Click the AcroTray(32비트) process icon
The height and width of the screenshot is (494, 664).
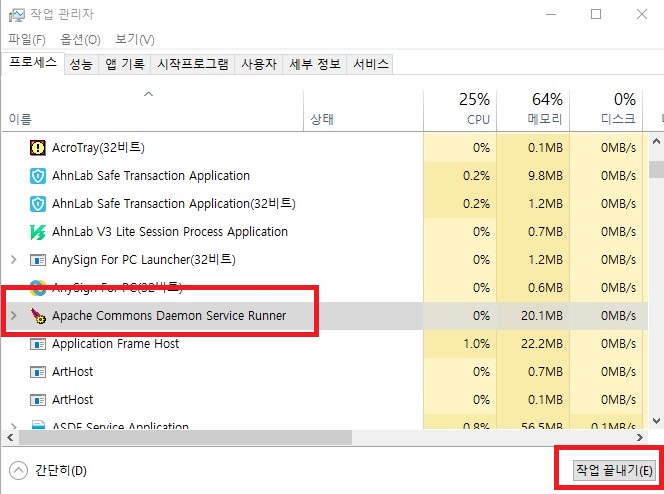[38, 148]
